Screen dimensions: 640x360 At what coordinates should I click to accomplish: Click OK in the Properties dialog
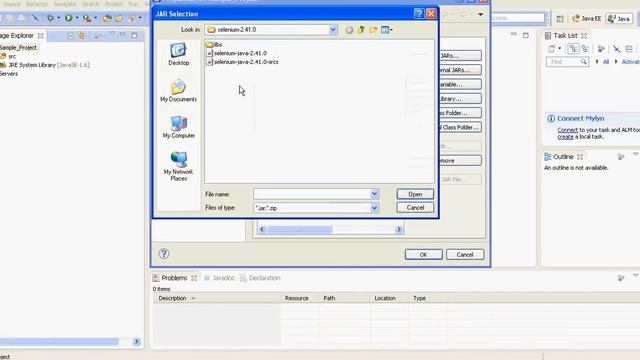click(423, 254)
